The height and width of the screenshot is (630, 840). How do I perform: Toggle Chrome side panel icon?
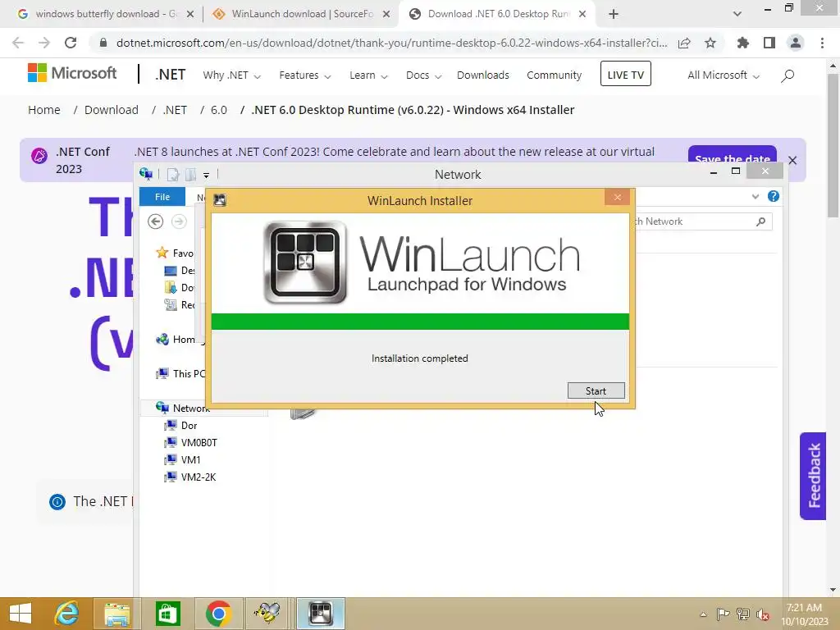click(x=769, y=43)
